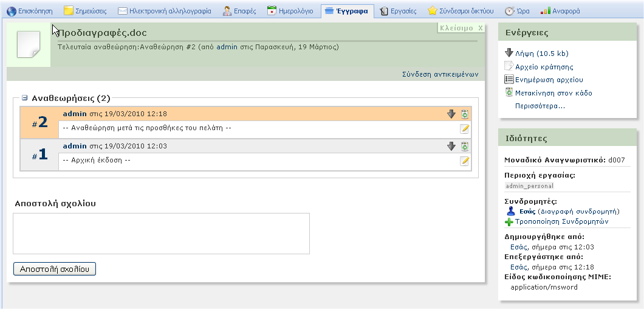Move revision #2 to trash icon
644x309 pixels.
464,114
